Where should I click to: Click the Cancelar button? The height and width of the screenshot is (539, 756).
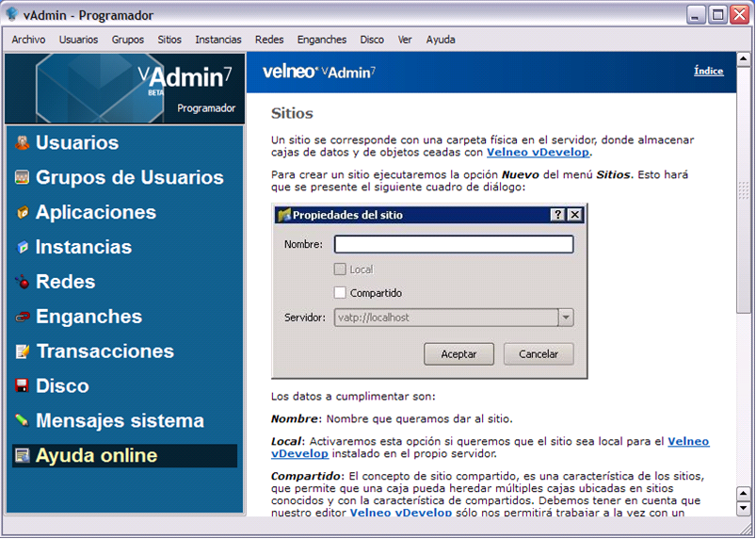pyautogui.click(x=539, y=354)
